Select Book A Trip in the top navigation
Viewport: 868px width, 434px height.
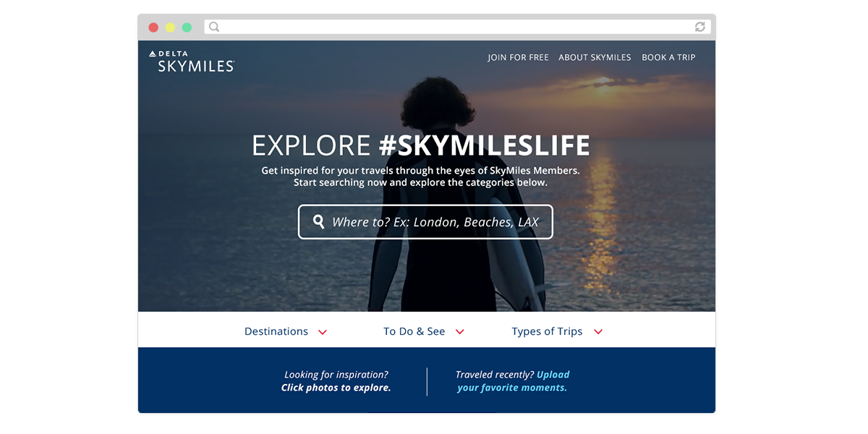pyautogui.click(x=668, y=57)
